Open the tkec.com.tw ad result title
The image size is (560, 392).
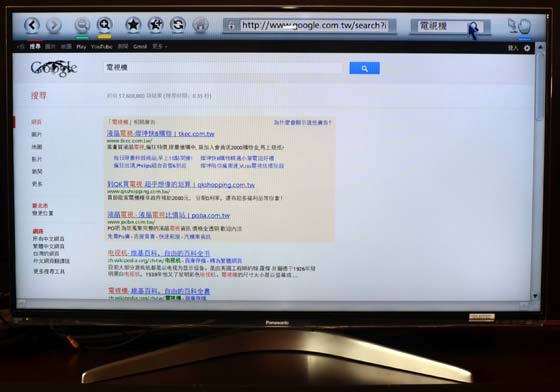coord(161,134)
